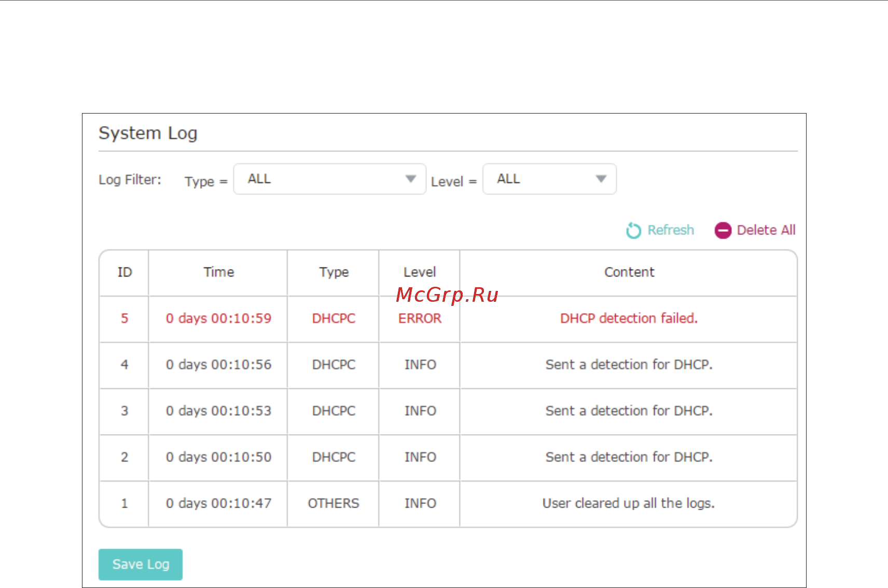
Task: Click time 0 days 00:10:56
Action: [218, 365]
